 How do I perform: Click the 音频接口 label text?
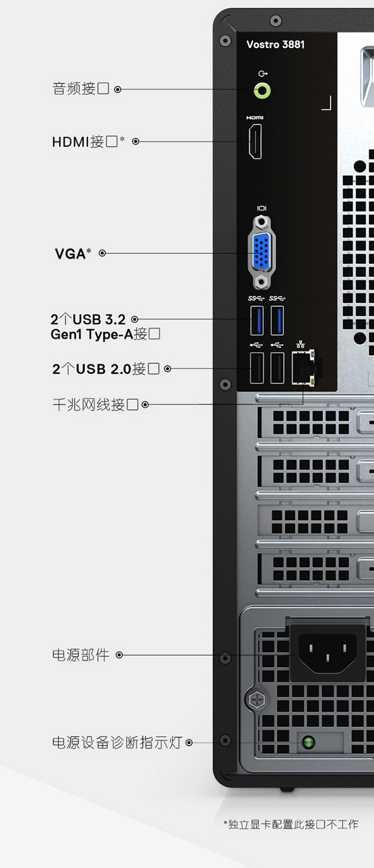[x=81, y=89]
